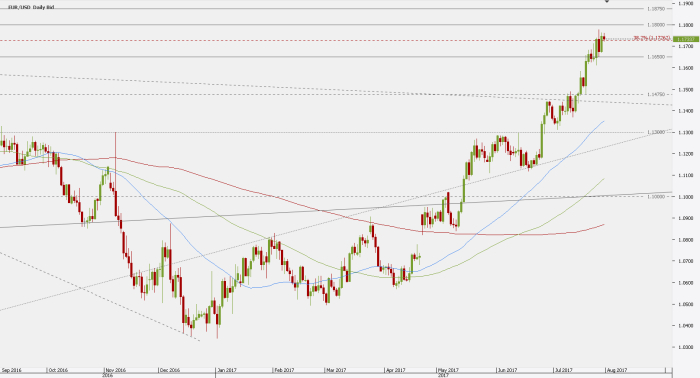Select the EUR/USD Daily Bid chart title
The width and height of the screenshot is (700, 378).
tap(31, 8)
